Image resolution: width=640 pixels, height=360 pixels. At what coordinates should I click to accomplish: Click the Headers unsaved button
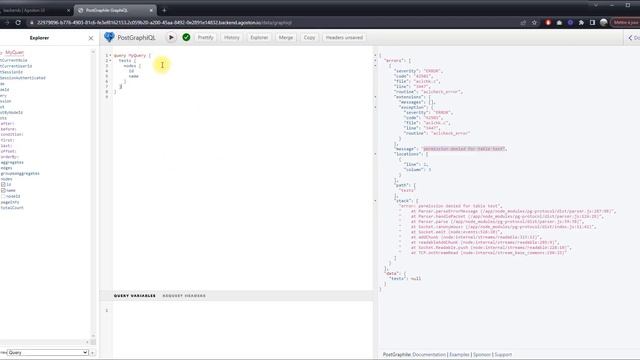(x=344, y=38)
